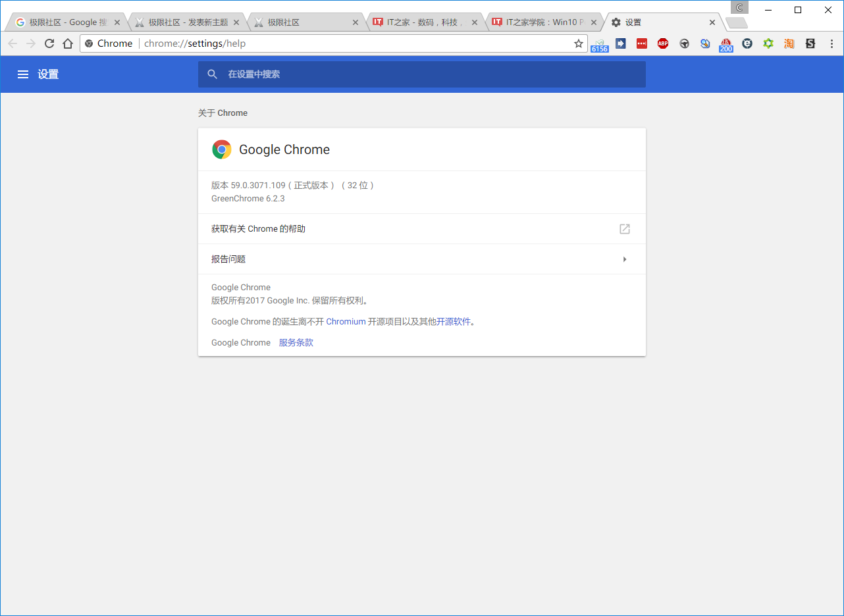This screenshot has width=844, height=616.
Task: Click the external link icon for Chrome help
Action: click(x=625, y=229)
